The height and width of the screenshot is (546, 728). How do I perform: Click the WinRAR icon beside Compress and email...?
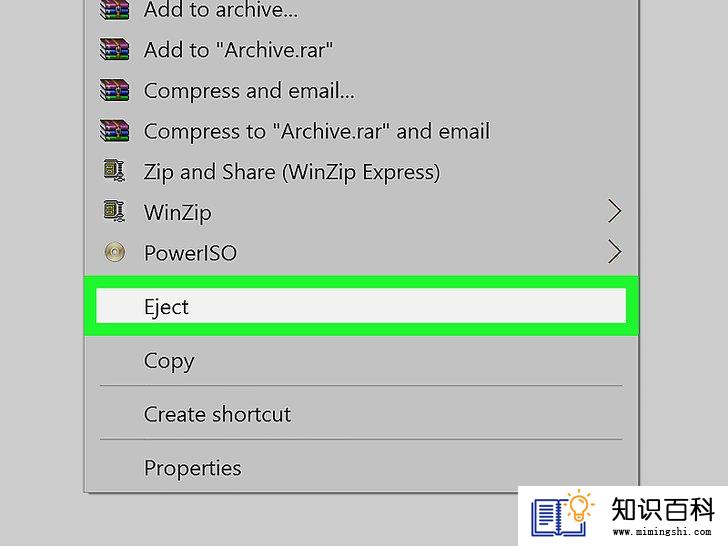coord(114,90)
